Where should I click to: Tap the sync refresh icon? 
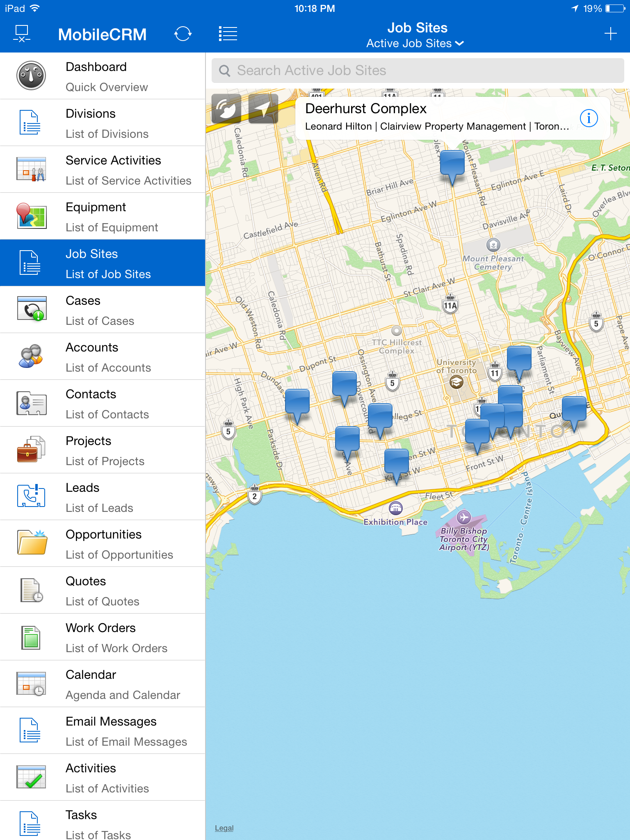pos(183,34)
